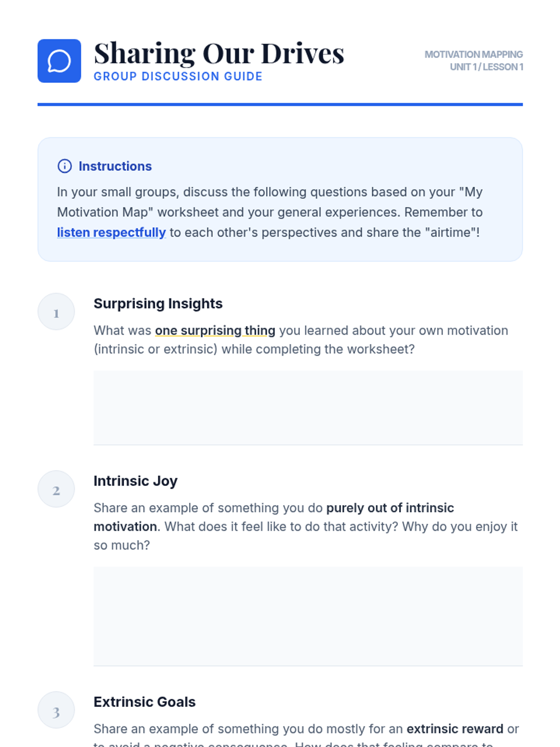
Task: Click bold 'purely out of intrinsic motivation' text
Action: click(274, 517)
